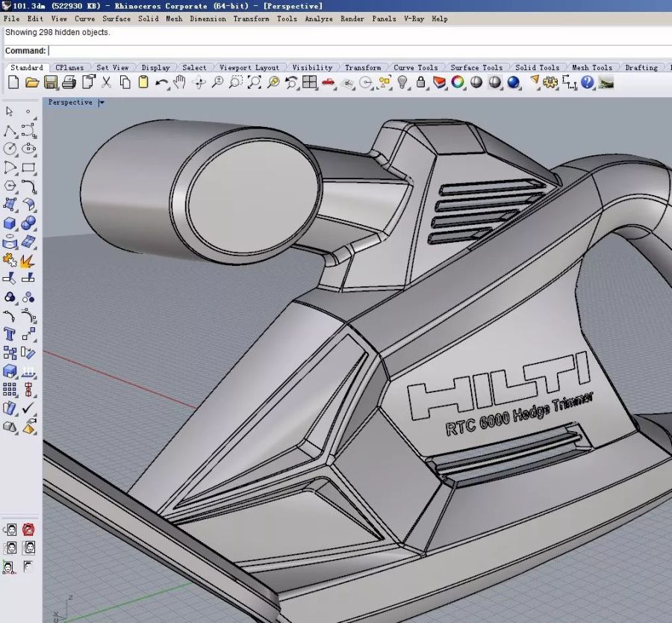
Task: Click the Undo arrow icon
Action: click(x=161, y=82)
